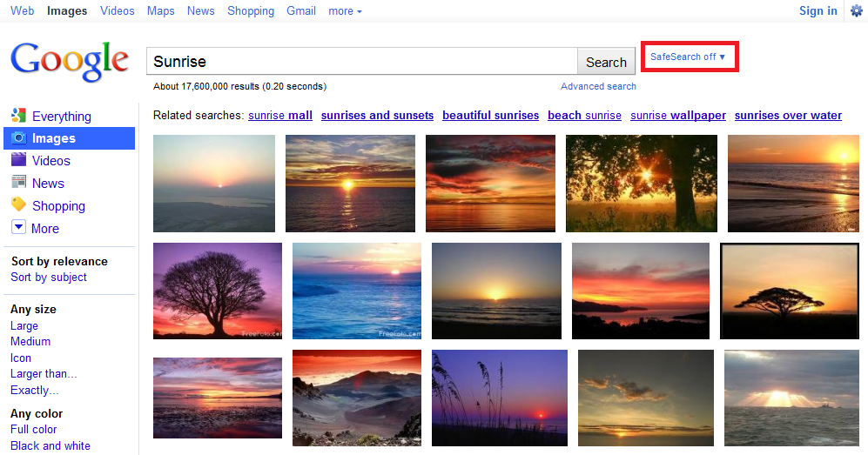Click the search box containing Sunrise
This screenshot has width=868, height=455.
(x=361, y=62)
